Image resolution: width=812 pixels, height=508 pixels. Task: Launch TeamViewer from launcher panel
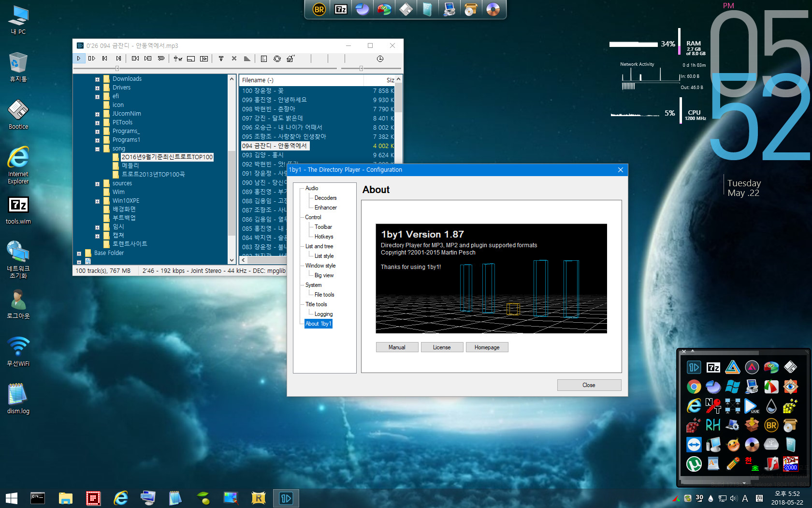694,445
